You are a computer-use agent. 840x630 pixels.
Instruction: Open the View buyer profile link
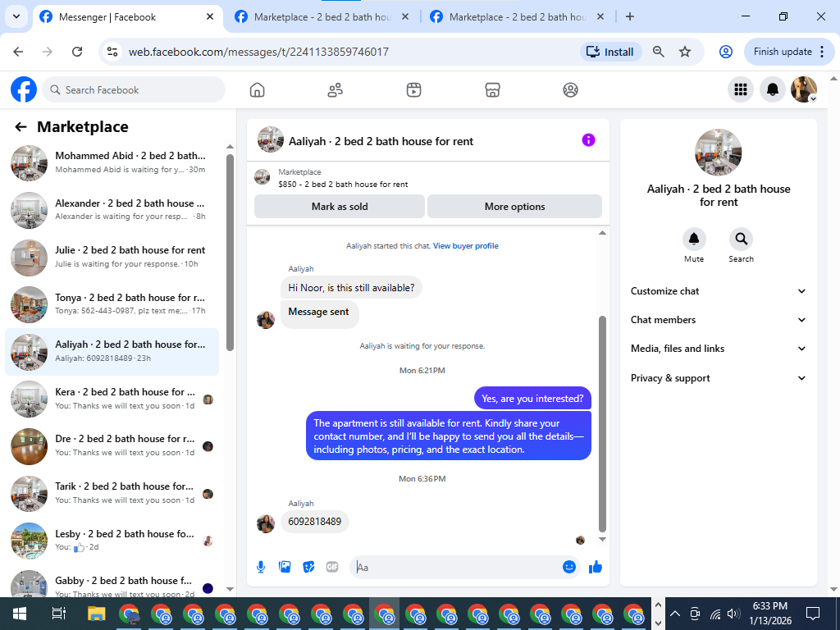click(466, 246)
